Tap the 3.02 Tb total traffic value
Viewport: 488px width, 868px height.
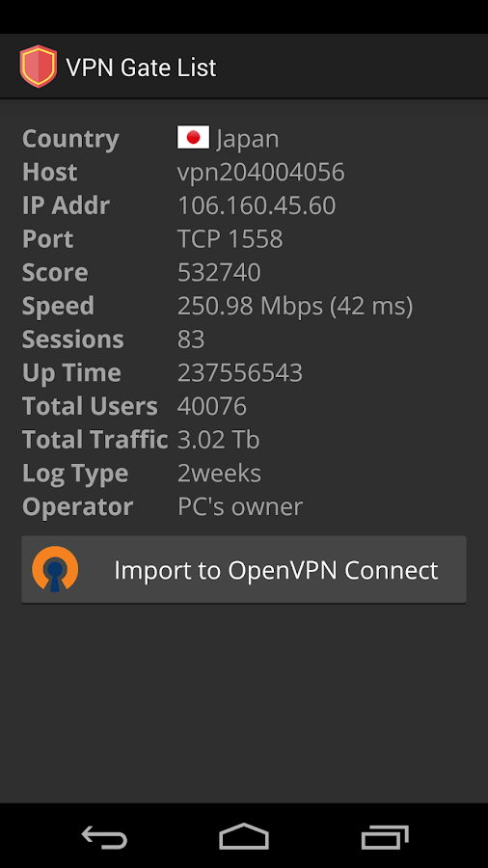pyautogui.click(x=219, y=440)
